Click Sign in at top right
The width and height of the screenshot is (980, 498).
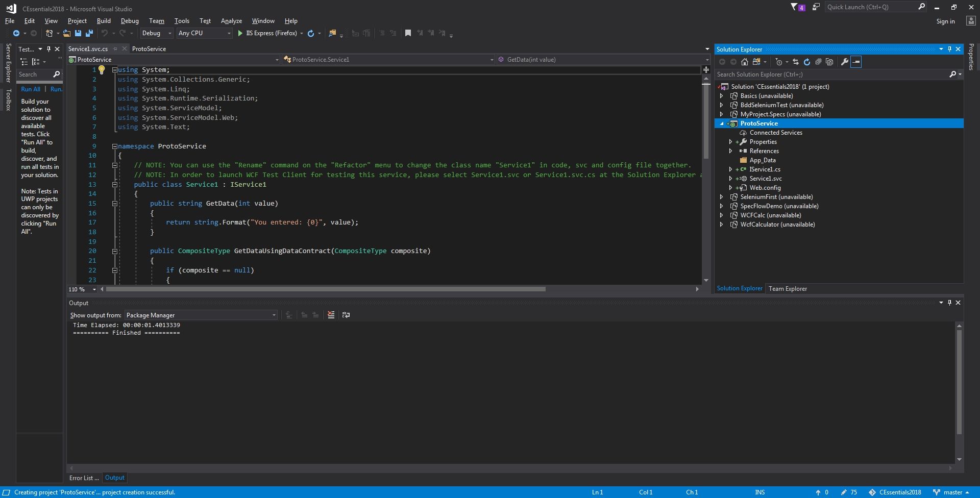(x=945, y=21)
